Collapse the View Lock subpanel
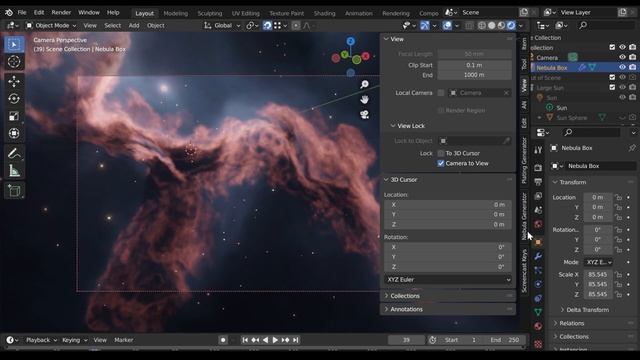Image resolution: width=640 pixels, height=360 pixels. (393, 126)
